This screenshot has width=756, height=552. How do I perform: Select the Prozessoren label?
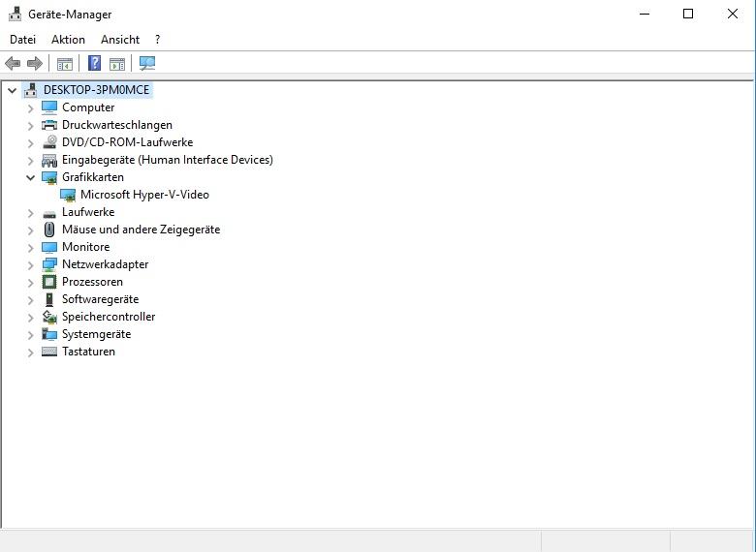click(x=92, y=282)
